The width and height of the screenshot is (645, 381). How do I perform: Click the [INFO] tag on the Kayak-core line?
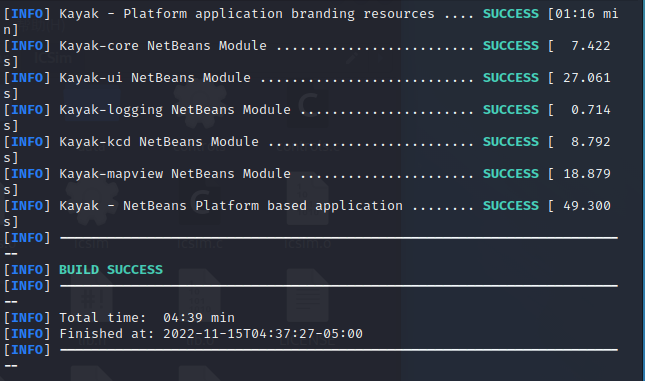pyautogui.click(x=27, y=46)
